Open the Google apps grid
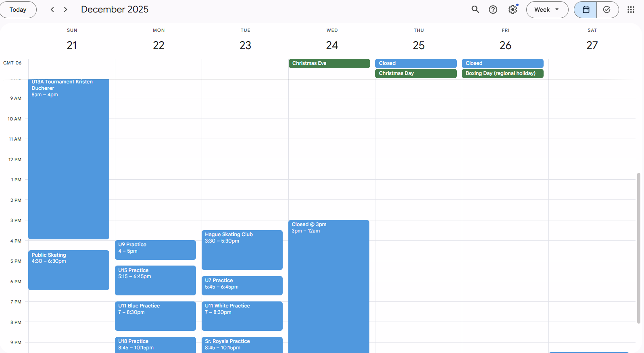Viewport: 644px width, 353px height. [631, 10]
